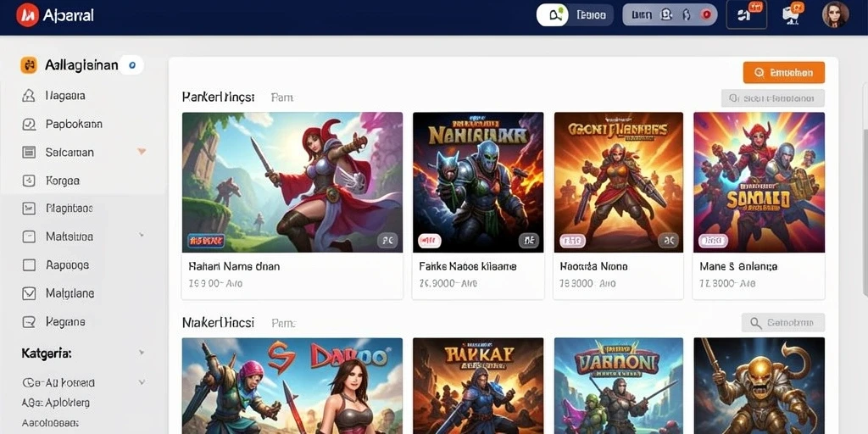Open the red-hood warrior game thumbnail
868x434 pixels.
(x=292, y=182)
